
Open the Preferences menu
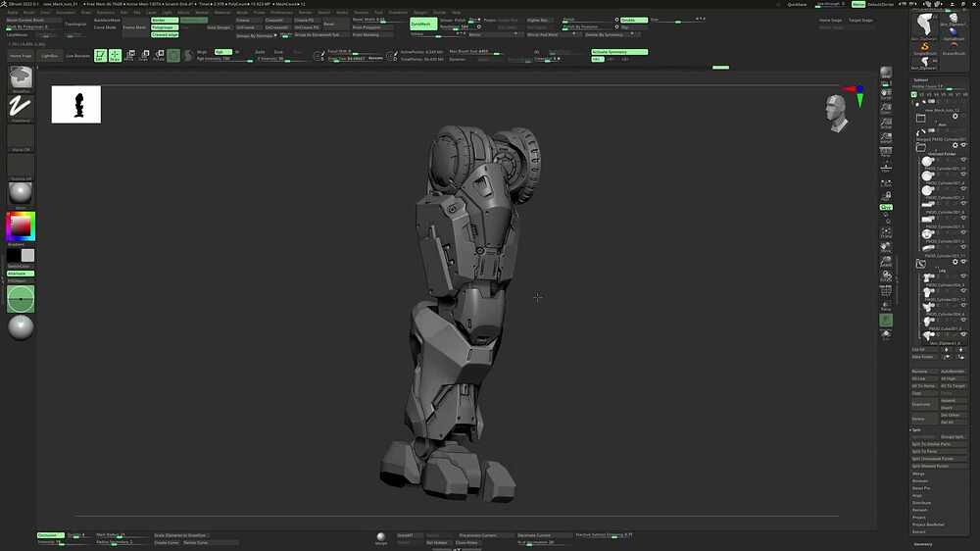click(281, 12)
